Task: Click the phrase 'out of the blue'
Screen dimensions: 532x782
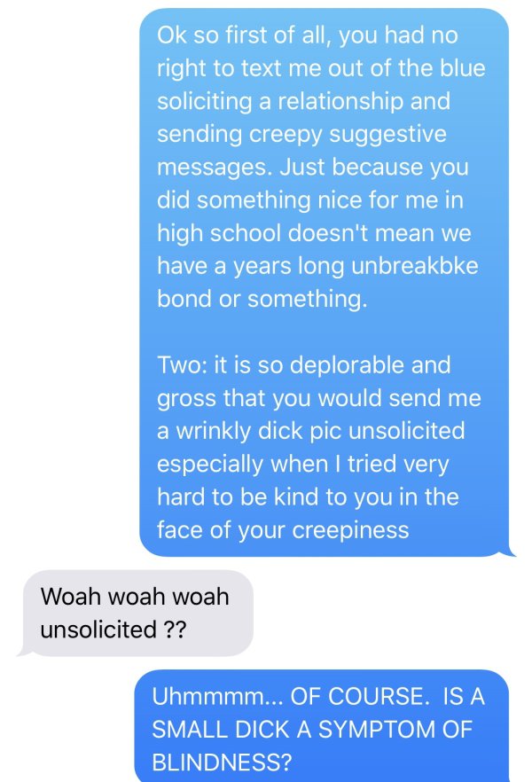Action: tap(406, 67)
